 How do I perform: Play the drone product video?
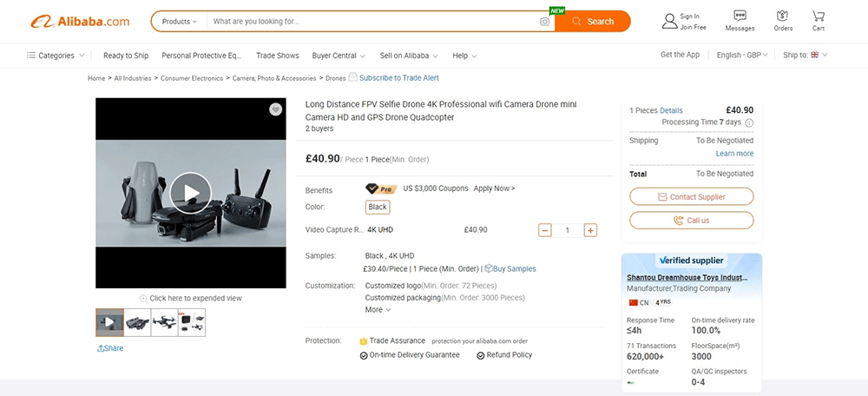point(190,193)
